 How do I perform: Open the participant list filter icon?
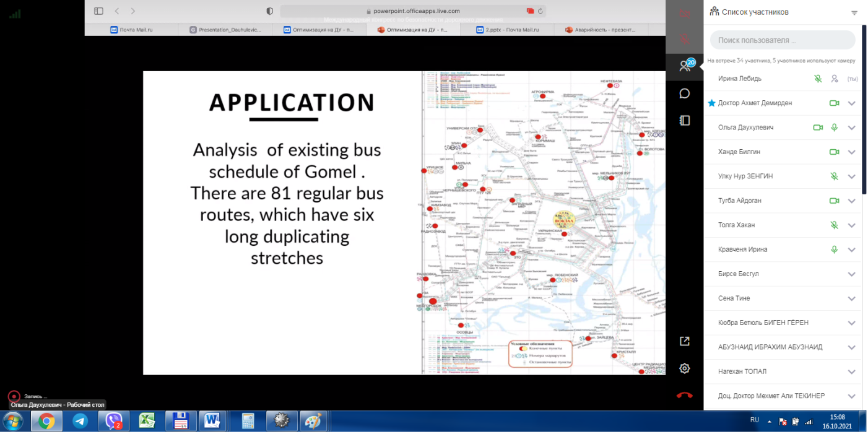click(x=854, y=12)
